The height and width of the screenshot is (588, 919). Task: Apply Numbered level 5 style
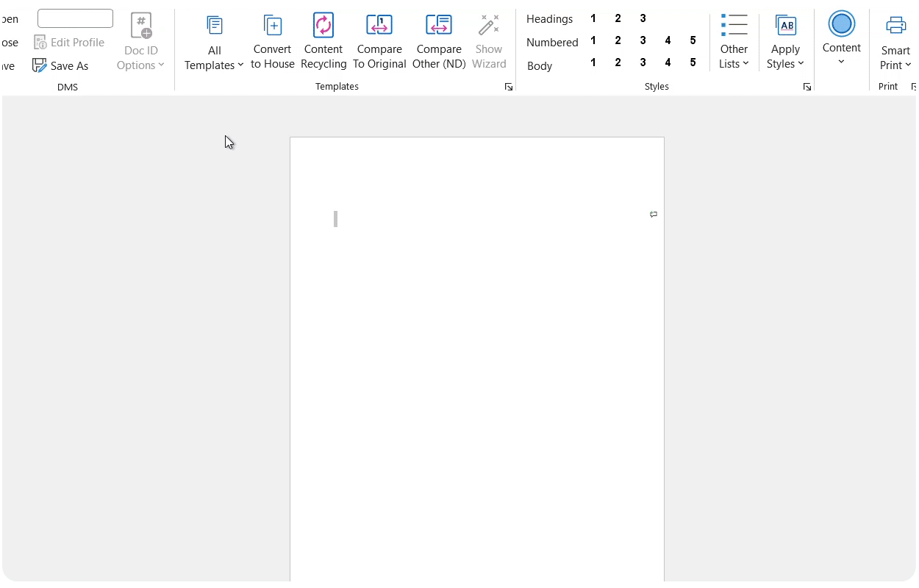pyautogui.click(x=693, y=40)
